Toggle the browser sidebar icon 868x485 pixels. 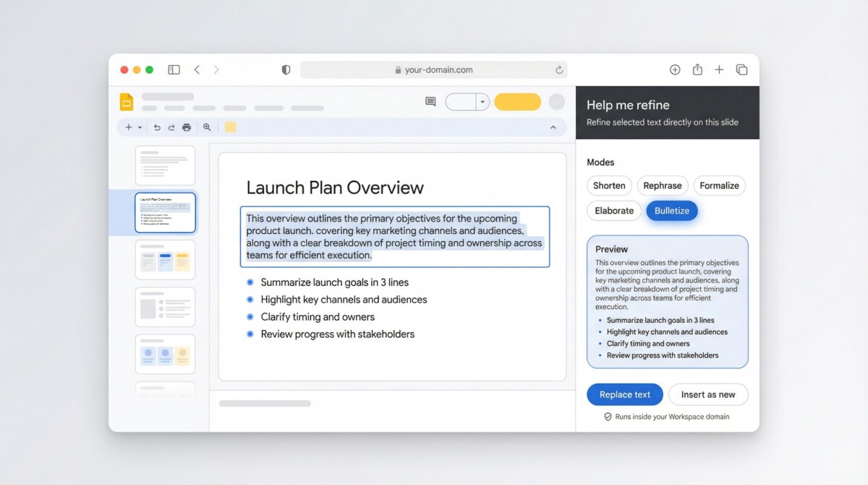click(x=174, y=70)
